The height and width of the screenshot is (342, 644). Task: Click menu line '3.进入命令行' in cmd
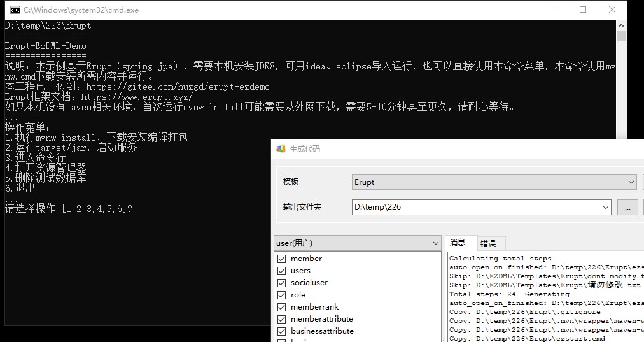point(36,158)
